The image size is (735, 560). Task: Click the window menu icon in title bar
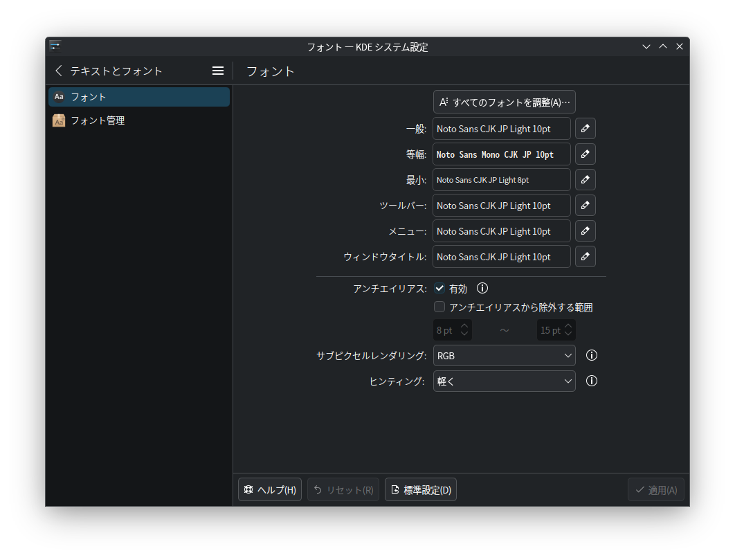pos(55,46)
